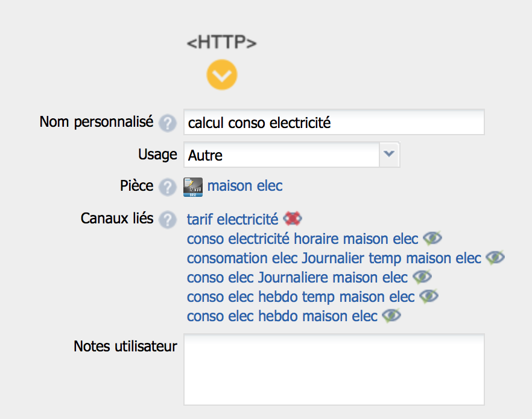The height and width of the screenshot is (419, 532).
Task: Open conso elec hebdo maison elec link
Action: [x=282, y=316]
